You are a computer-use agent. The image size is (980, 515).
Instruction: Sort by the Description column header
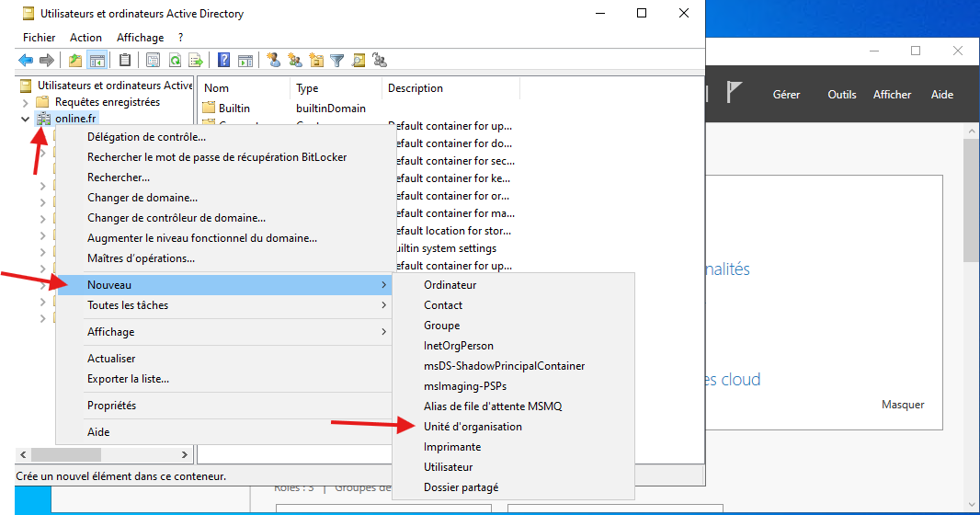[x=450, y=88]
